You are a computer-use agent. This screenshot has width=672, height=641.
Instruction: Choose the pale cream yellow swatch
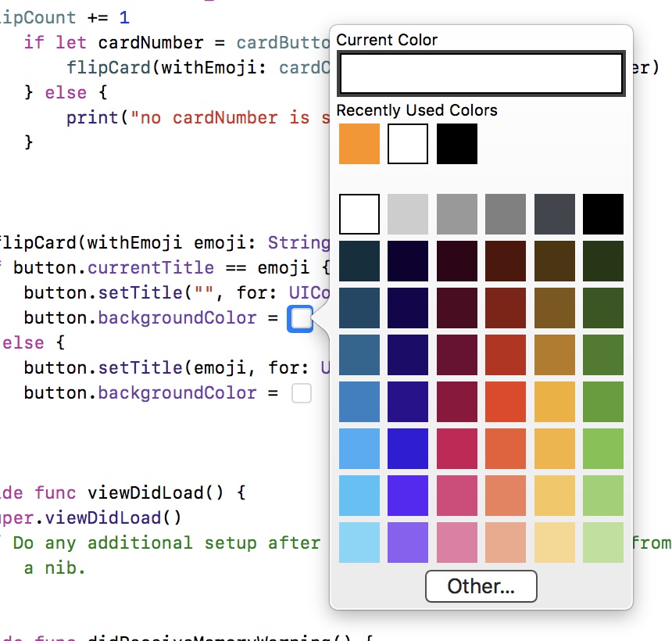point(555,543)
